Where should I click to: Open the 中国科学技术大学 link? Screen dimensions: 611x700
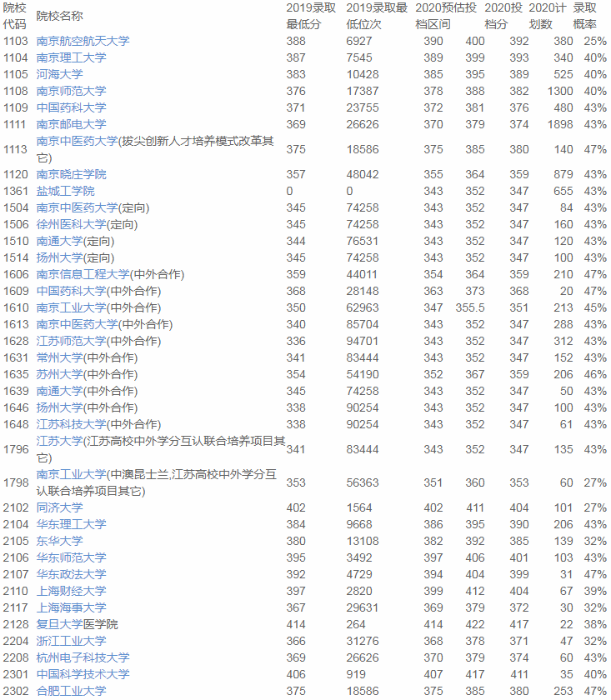pos(83,674)
